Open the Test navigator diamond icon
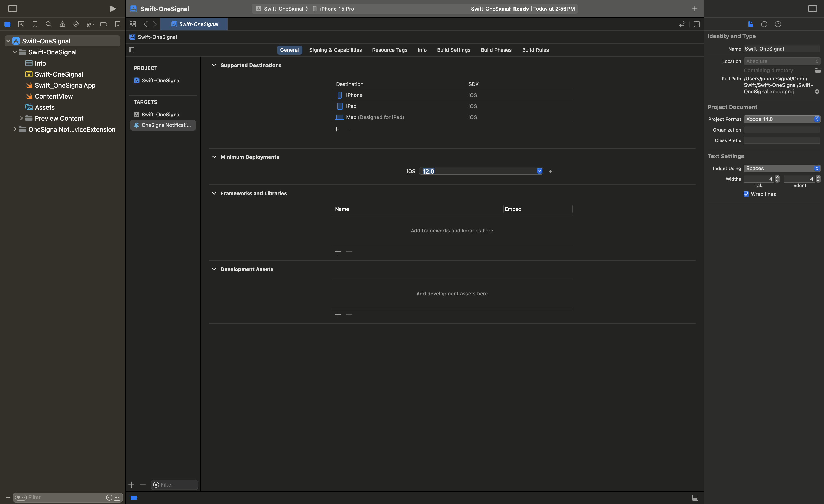 pyautogui.click(x=76, y=24)
